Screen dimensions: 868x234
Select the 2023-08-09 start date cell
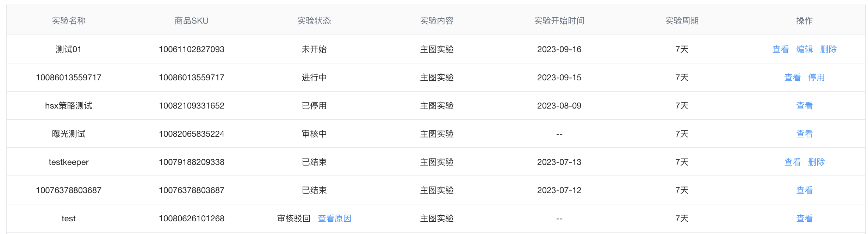pyautogui.click(x=559, y=106)
